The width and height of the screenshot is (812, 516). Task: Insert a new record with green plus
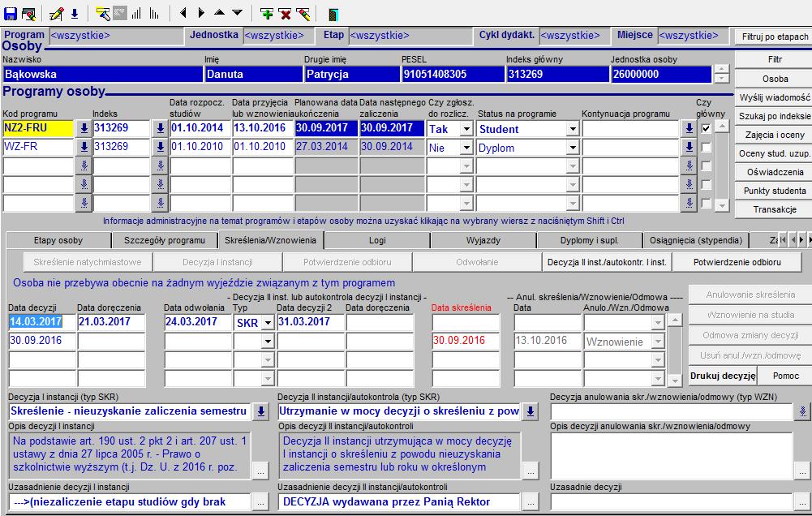[267, 14]
